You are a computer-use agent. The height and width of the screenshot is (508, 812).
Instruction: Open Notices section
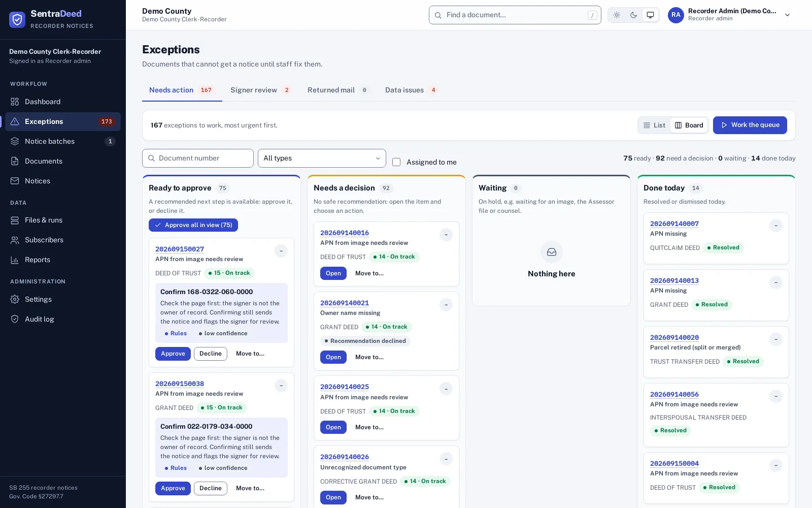point(63,181)
